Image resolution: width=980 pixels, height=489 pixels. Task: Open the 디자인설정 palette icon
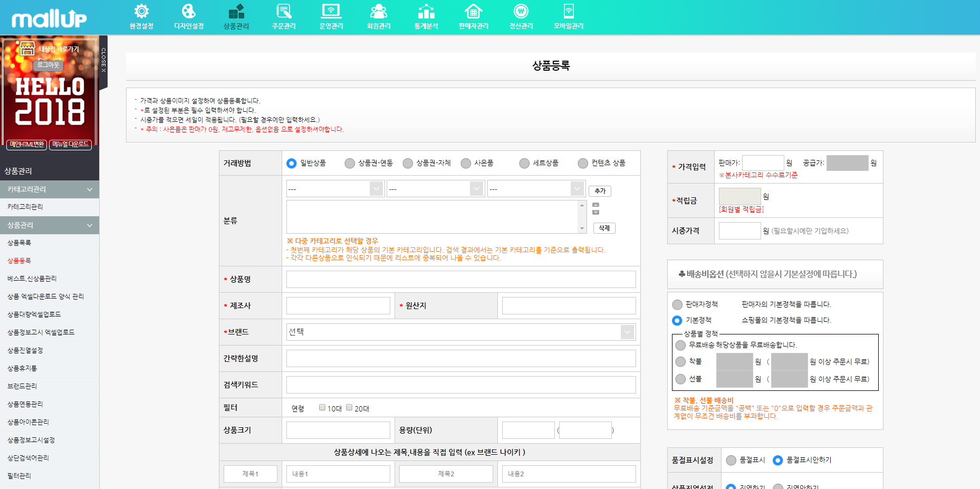pos(189,12)
